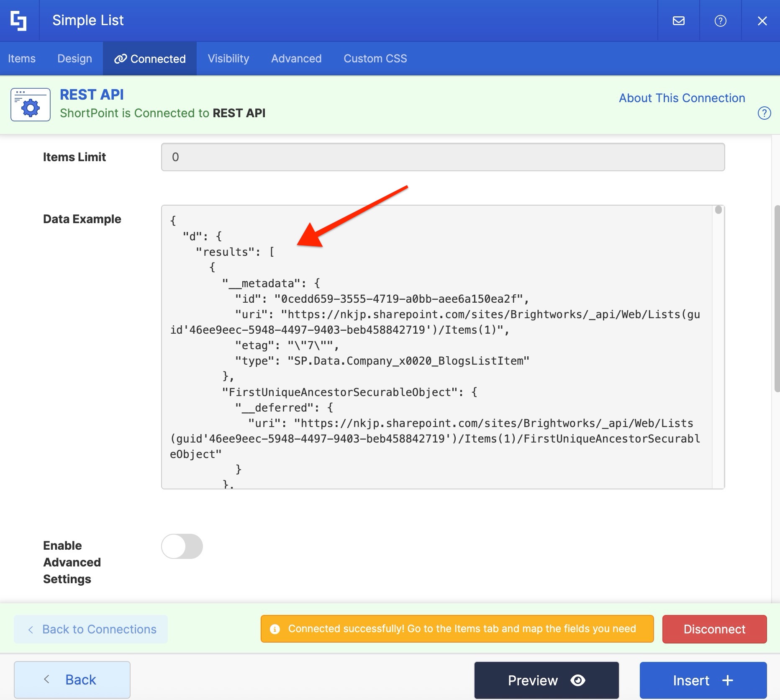Viewport: 780px width, 700px height.
Task: Click the "__metadata": { line
Action: pyautogui.click(x=271, y=283)
